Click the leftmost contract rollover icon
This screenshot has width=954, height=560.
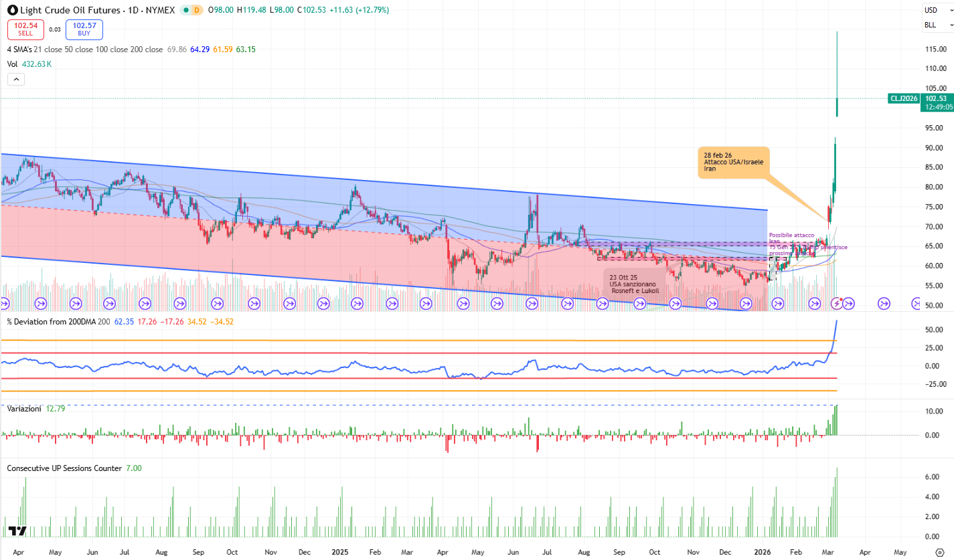click(4, 303)
